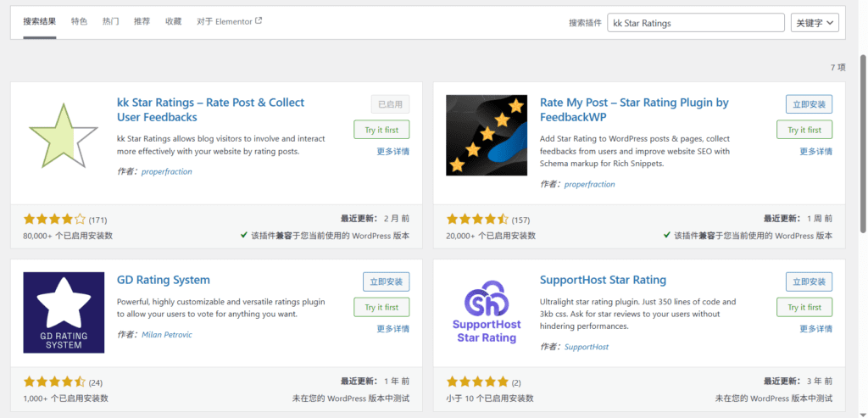Click the SupportHost Star Rating logo

click(x=486, y=312)
